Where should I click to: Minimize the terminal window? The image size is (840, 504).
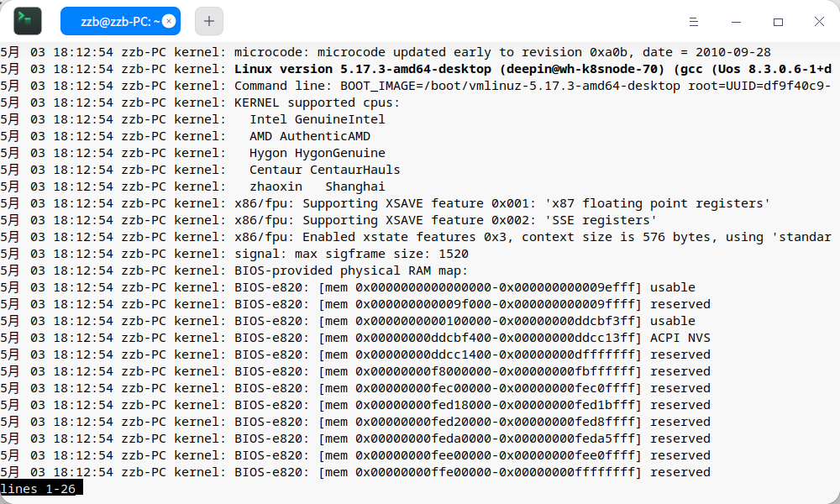(737, 21)
